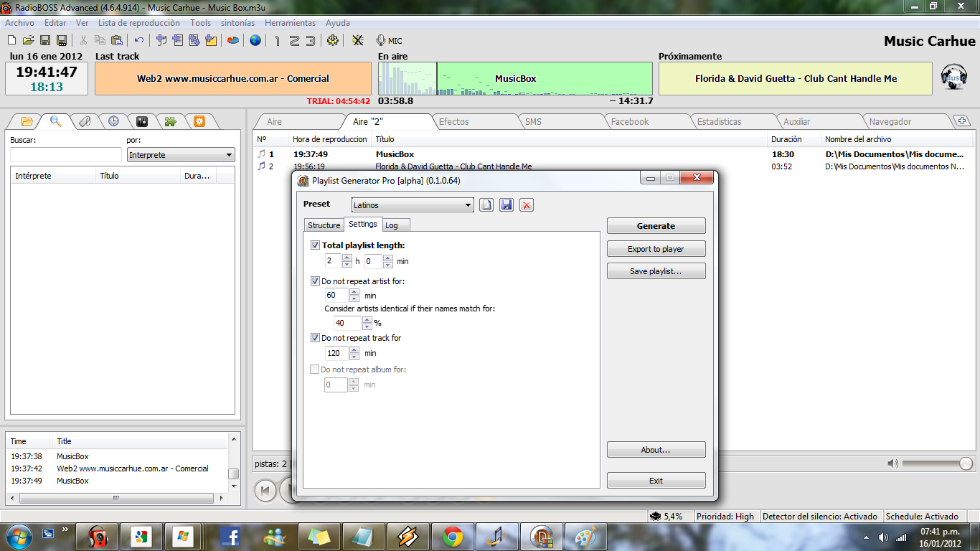Open the 'por' Interprete search dropdown

pos(181,155)
